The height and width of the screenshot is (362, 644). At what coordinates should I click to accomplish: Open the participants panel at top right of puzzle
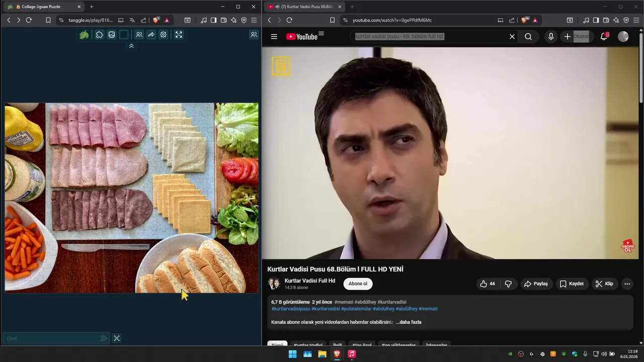coord(254,35)
